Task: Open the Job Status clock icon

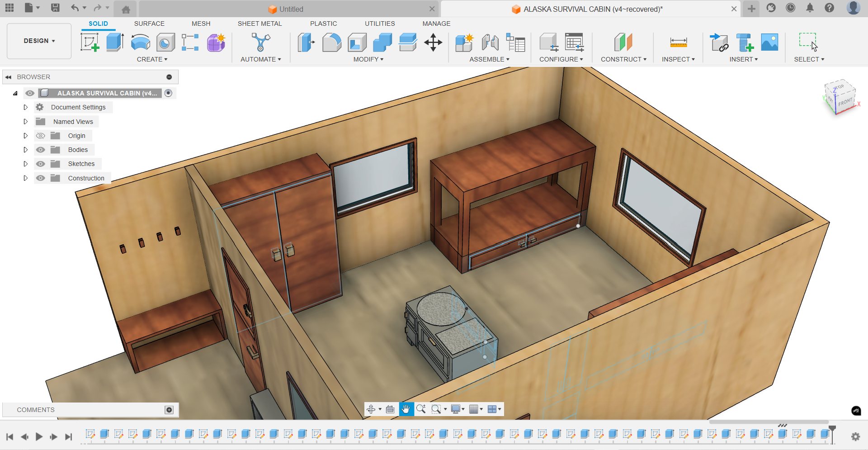Action: click(790, 8)
